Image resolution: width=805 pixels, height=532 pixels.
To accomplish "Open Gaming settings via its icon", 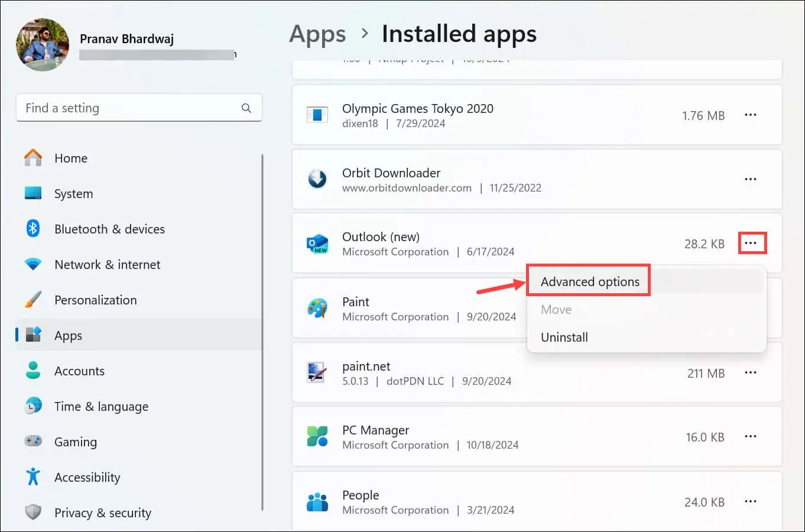I will 33,442.
